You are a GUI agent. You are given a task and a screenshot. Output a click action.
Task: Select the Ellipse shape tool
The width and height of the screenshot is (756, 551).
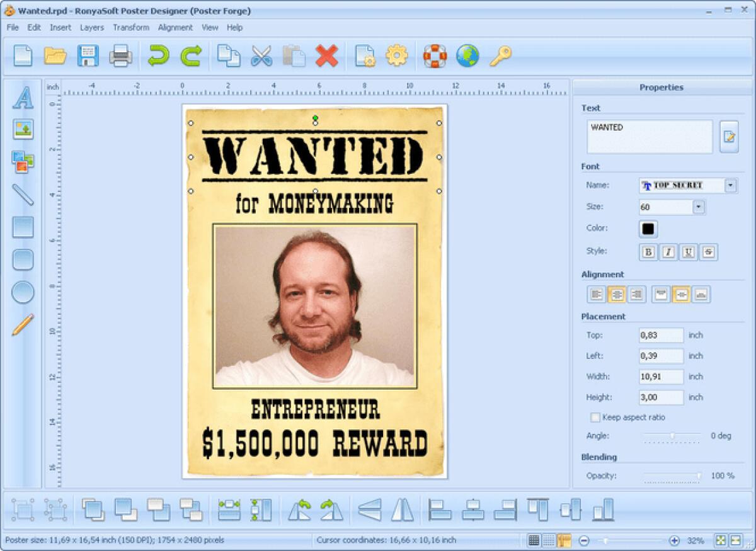[x=23, y=292]
